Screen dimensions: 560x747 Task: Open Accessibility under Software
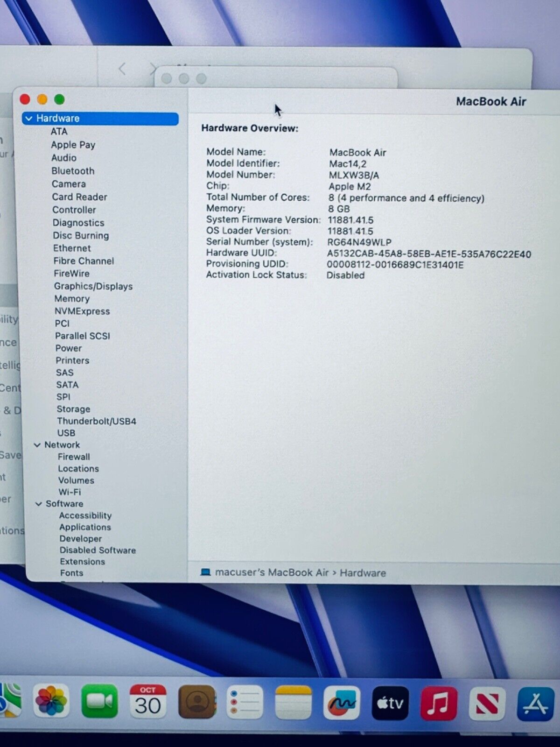tap(85, 515)
